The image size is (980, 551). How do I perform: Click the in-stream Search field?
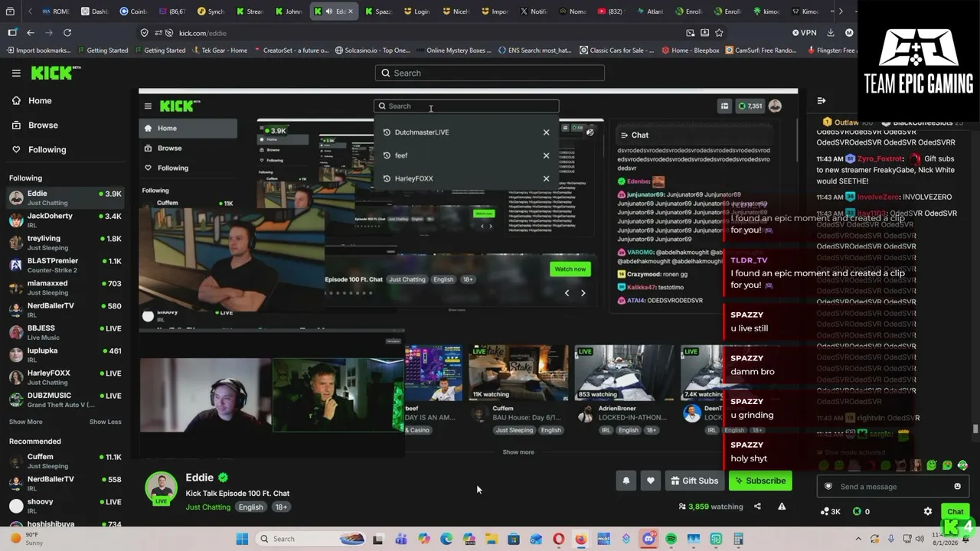tap(466, 106)
